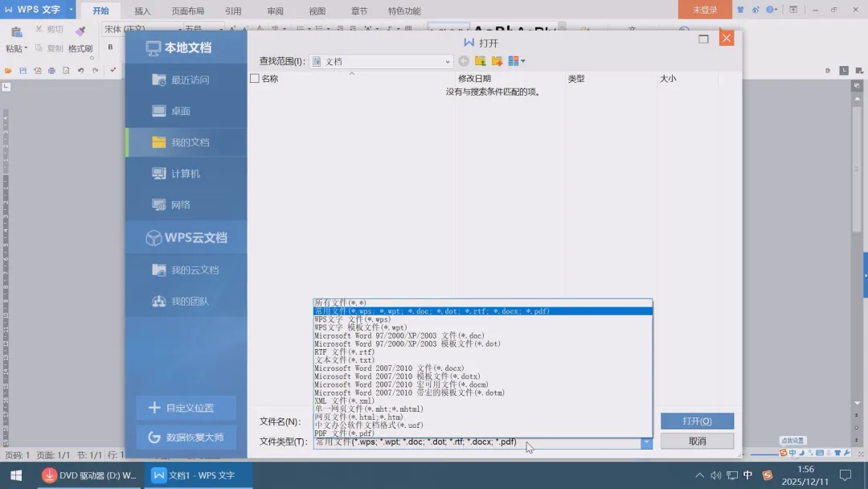Toggle bold B button in WPS ribbon
This screenshot has width=868, height=489.
click(x=110, y=47)
